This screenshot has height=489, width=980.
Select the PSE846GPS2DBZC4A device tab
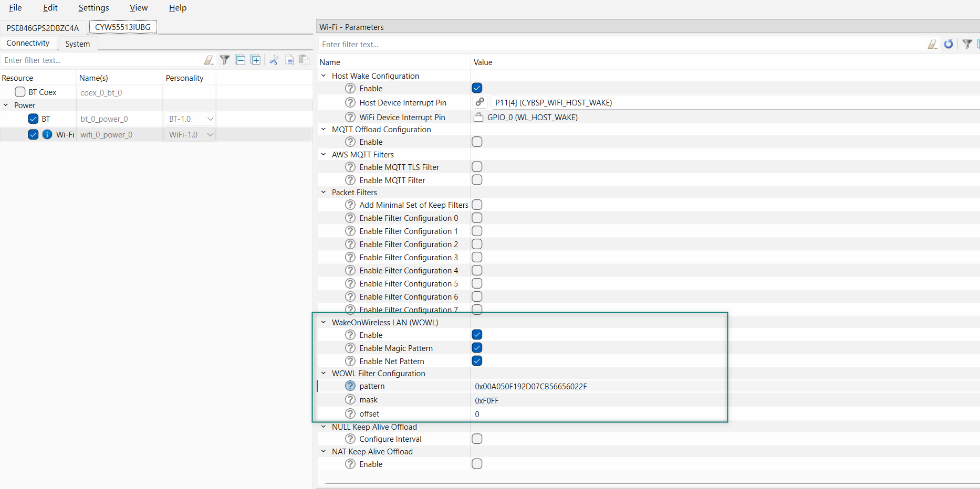tap(43, 28)
